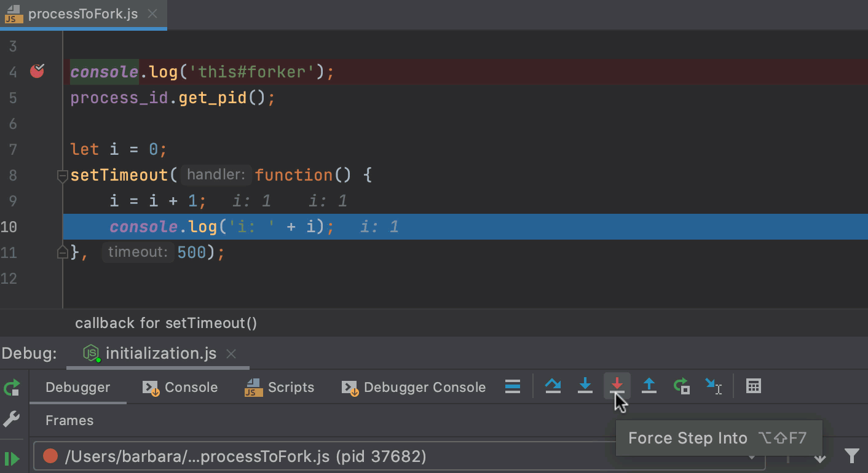Open the Evaluate Expression calculator icon
868x473 pixels.
tap(754, 386)
